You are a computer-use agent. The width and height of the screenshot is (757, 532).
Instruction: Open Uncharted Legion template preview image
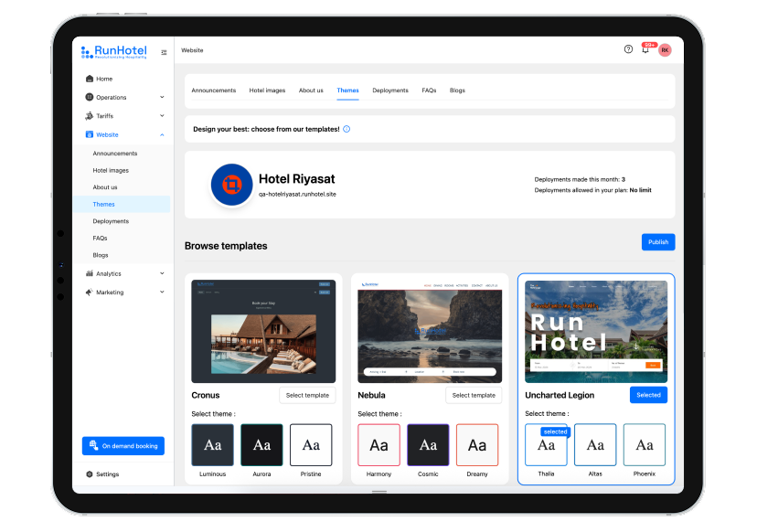[596, 331]
